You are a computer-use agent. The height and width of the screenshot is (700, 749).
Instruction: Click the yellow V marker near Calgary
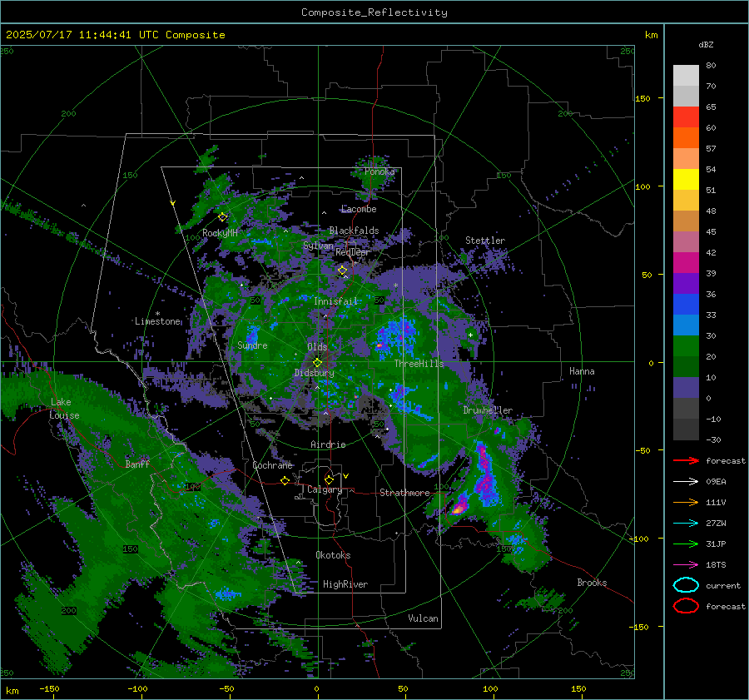tap(346, 476)
